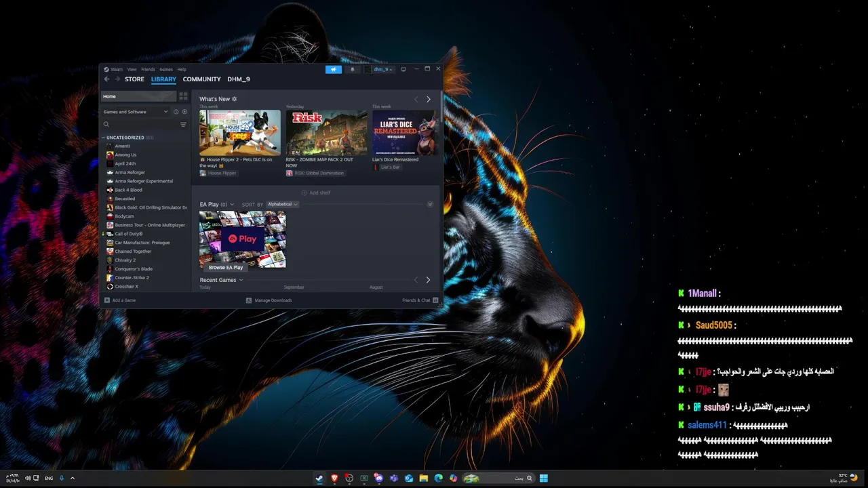
Task: Show previous What's New items
Action: pyautogui.click(x=416, y=100)
